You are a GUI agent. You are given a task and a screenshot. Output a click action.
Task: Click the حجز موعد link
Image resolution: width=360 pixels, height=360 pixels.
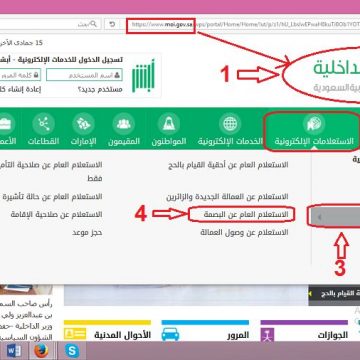pos(87,232)
